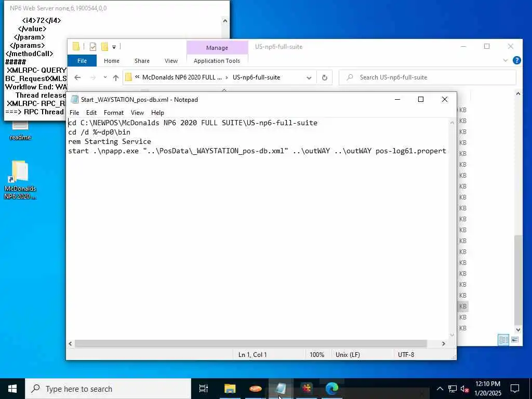532x399 pixels.
Task: Click the start .\npapp.exe command line
Action: click(257, 151)
